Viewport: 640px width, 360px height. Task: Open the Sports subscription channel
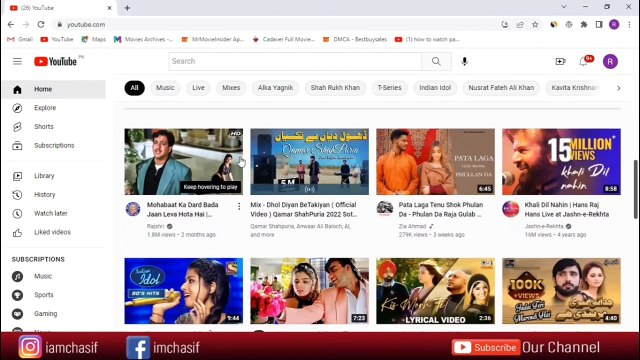coord(54,295)
